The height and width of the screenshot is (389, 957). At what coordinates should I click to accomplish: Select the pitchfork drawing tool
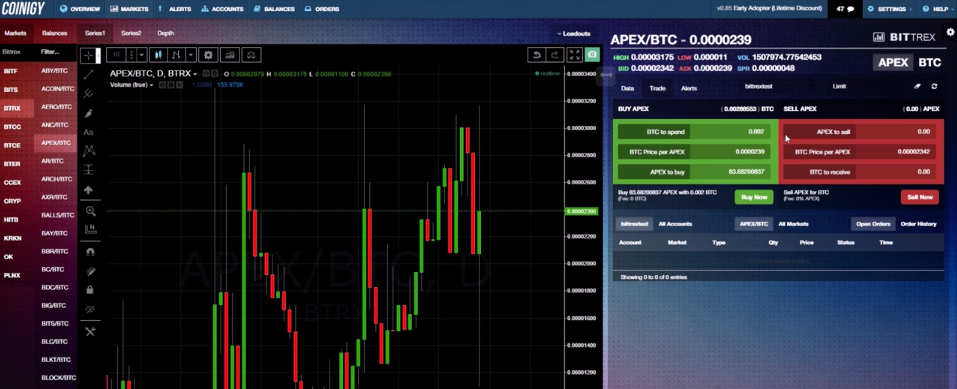pyautogui.click(x=88, y=93)
